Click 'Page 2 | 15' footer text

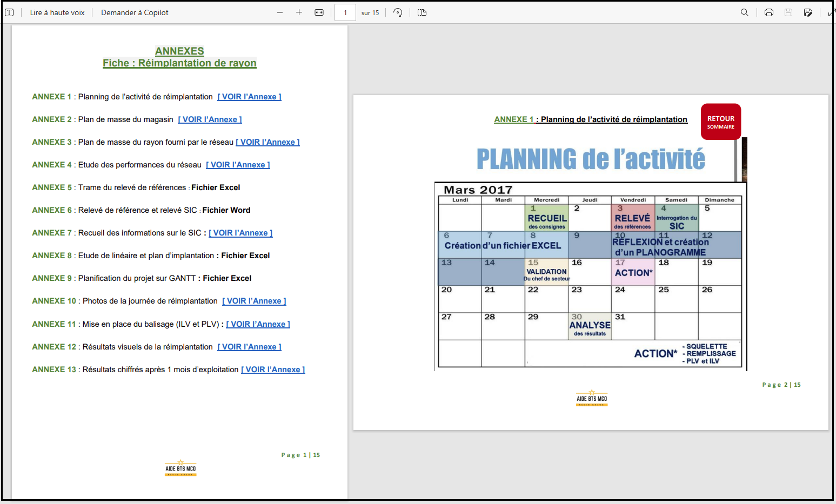781,385
